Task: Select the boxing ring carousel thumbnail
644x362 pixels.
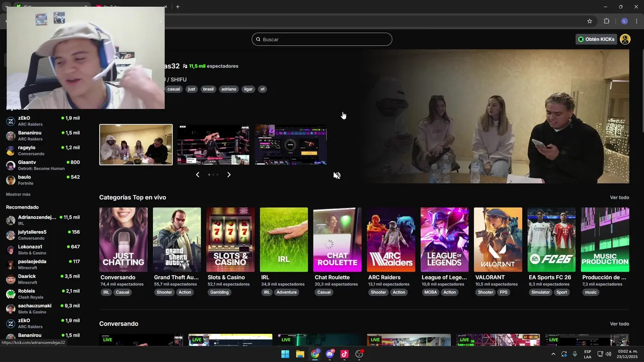Action: click(213, 145)
